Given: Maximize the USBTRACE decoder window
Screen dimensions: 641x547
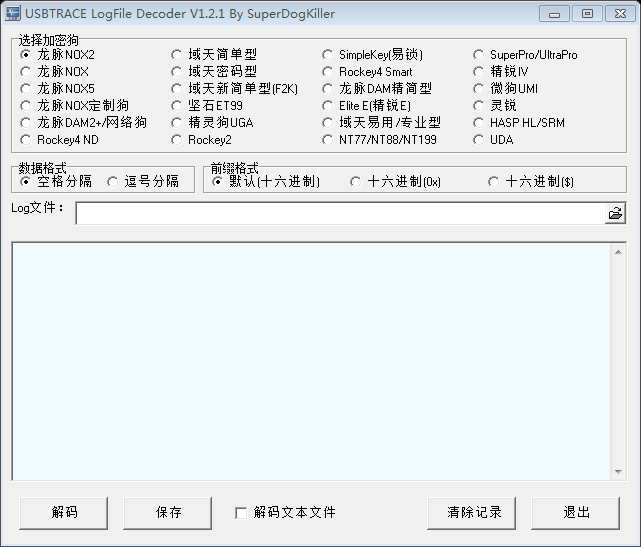Looking at the screenshot, I should (x=587, y=14).
